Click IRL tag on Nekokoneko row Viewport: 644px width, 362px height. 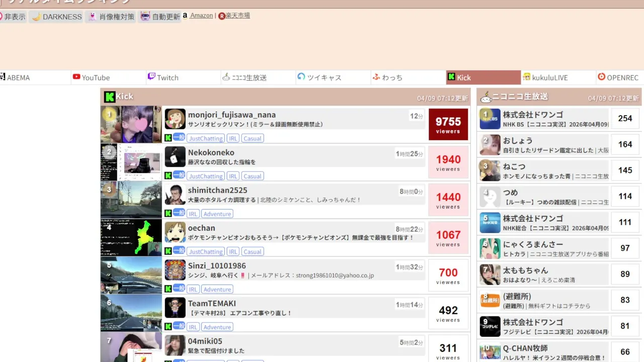click(232, 176)
